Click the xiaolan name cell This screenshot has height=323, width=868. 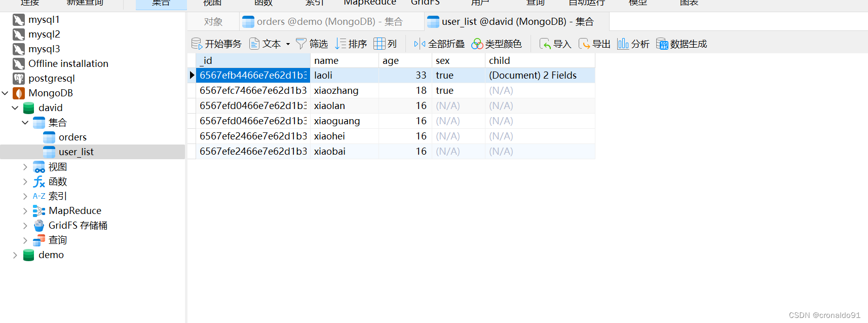(x=345, y=106)
